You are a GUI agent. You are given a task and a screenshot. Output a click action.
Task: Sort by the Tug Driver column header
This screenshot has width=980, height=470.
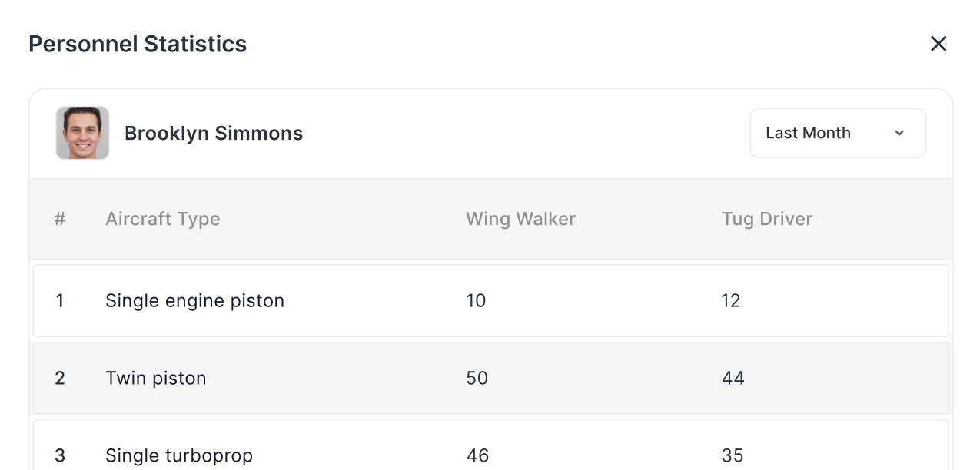tap(767, 219)
